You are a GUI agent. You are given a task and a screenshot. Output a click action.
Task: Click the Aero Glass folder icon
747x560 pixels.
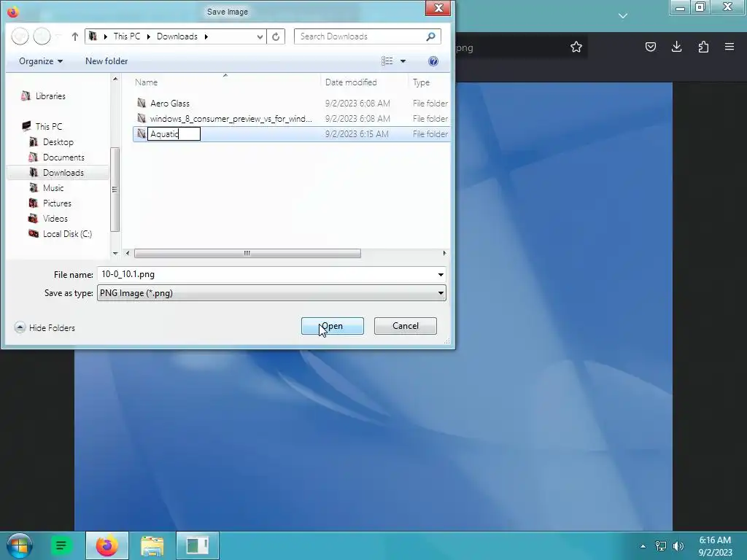tap(142, 103)
